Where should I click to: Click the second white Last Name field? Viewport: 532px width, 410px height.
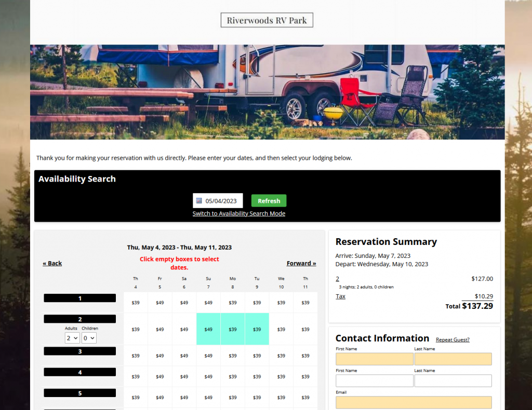click(453, 380)
